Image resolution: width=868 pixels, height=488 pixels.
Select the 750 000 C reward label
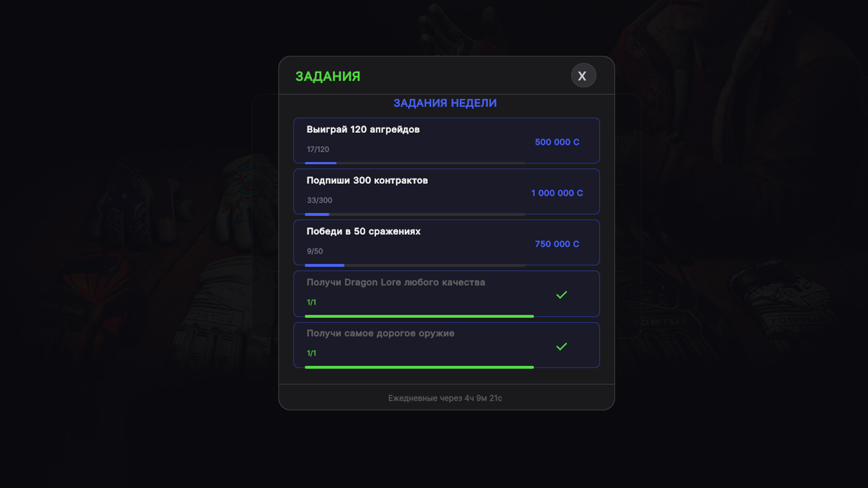point(557,244)
